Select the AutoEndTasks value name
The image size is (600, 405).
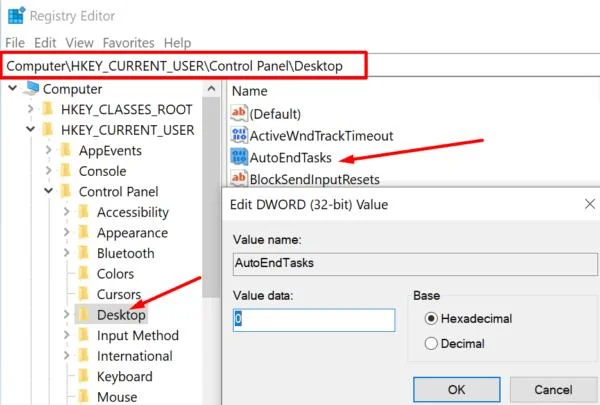click(290, 157)
